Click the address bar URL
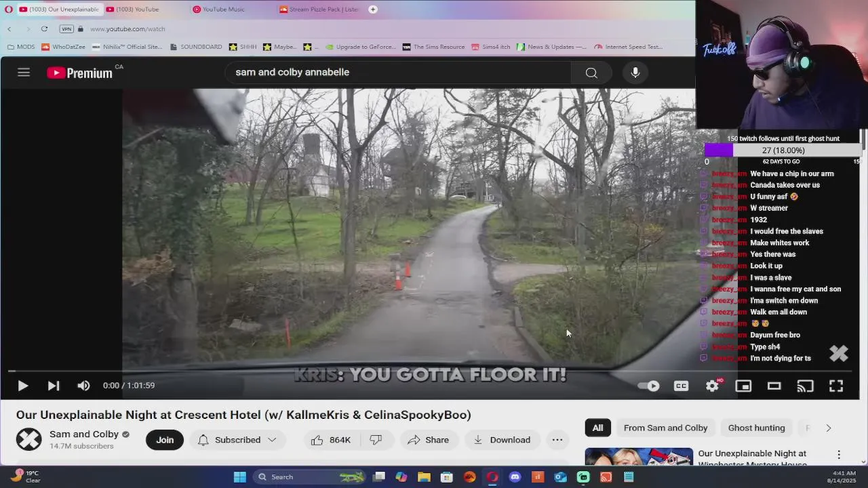This screenshot has width=868, height=488. [127, 29]
